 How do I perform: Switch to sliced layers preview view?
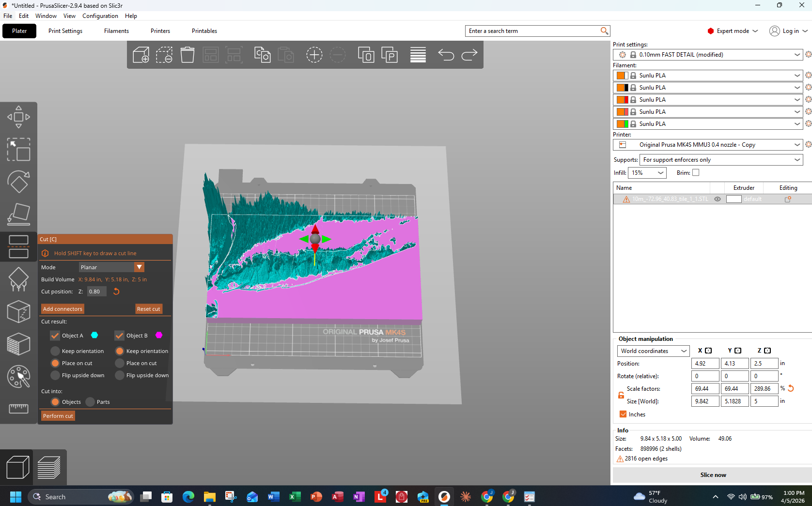click(49, 468)
